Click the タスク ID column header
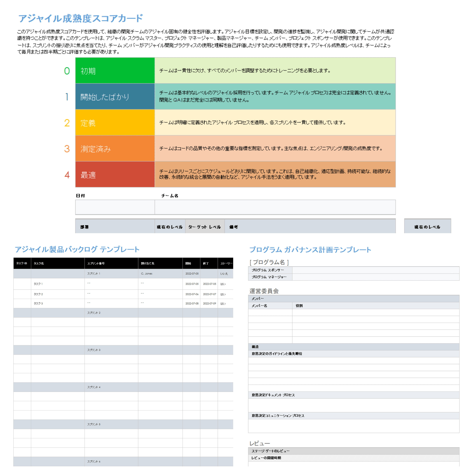The height and width of the screenshot is (476, 476). point(22,263)
